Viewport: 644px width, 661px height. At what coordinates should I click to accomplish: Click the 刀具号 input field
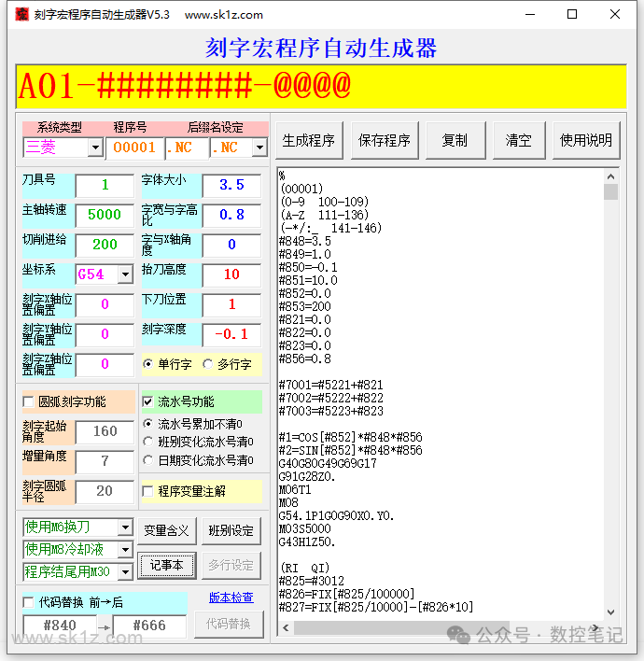(105, 185)
